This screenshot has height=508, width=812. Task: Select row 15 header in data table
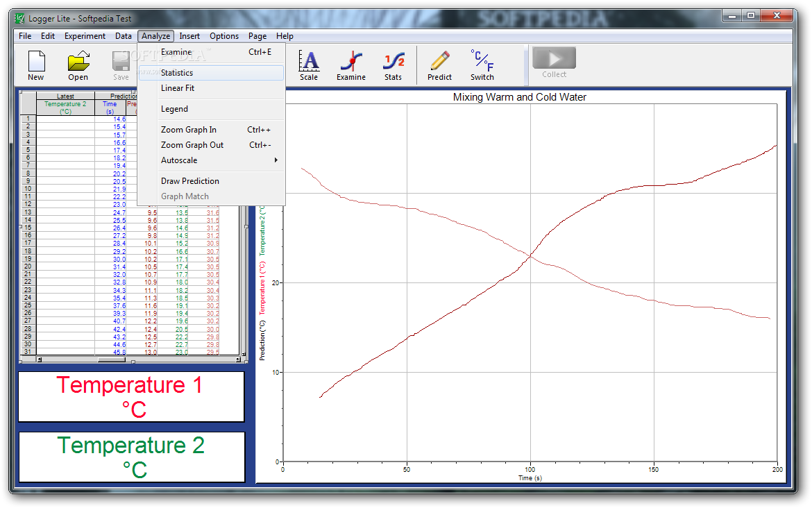point(28,228)
